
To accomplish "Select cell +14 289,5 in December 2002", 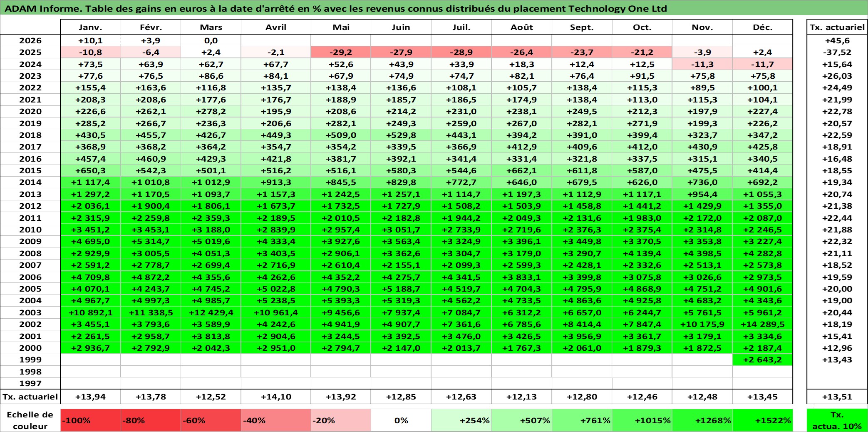I will pyautogui.click(x=762, y=324).
